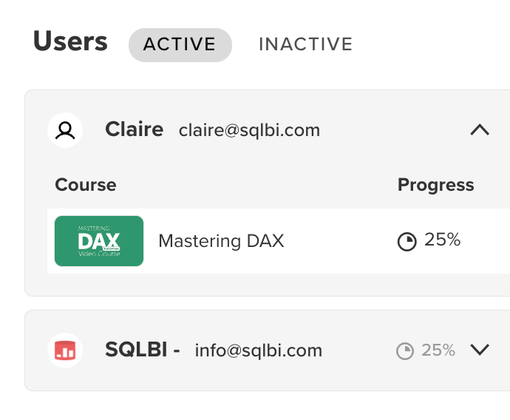Switch to the ACTIVE users tab
510x420 pixels.
pos(180,44)
